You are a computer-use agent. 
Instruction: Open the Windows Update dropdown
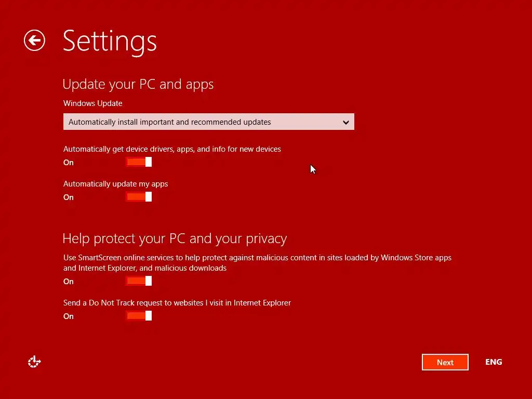click(x=208, y=122)
